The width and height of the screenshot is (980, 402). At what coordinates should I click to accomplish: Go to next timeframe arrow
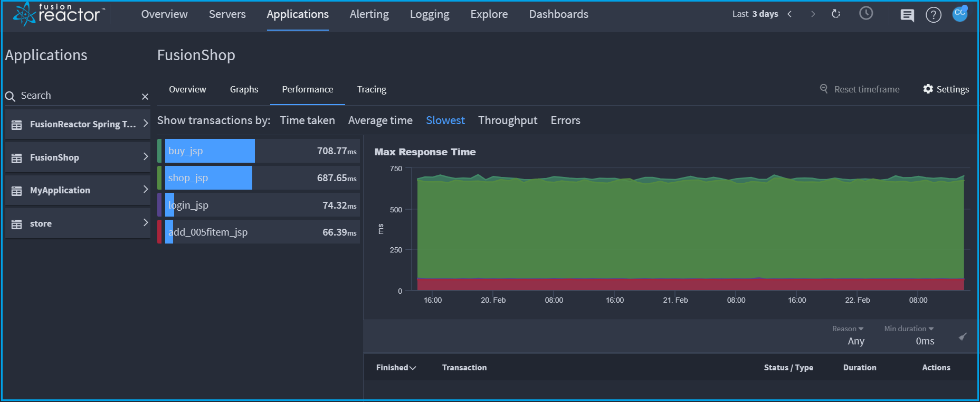(x=813, y=14)
